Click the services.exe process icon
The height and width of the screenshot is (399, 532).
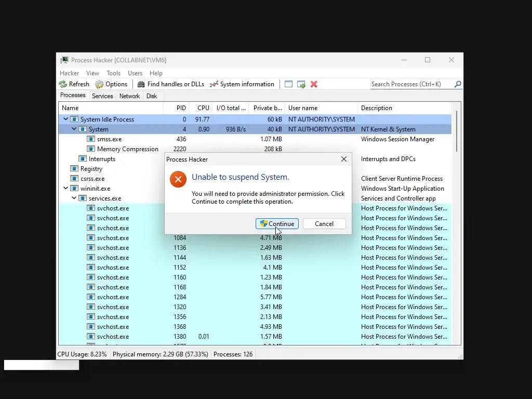(83, 198)
